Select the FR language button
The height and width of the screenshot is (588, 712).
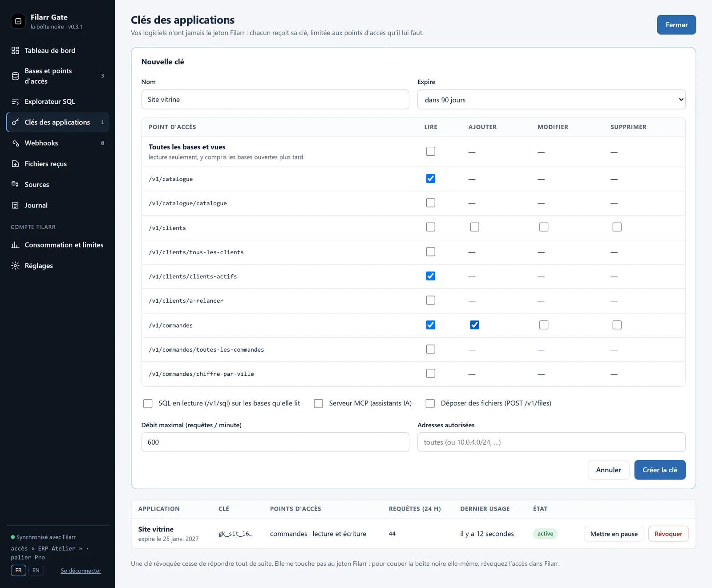18,570
